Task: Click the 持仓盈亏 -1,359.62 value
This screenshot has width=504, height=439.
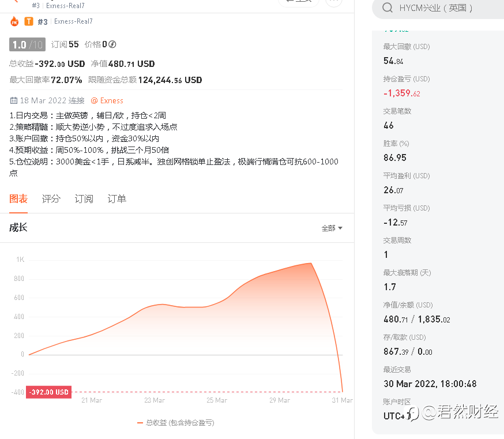Action: (402, 93)
